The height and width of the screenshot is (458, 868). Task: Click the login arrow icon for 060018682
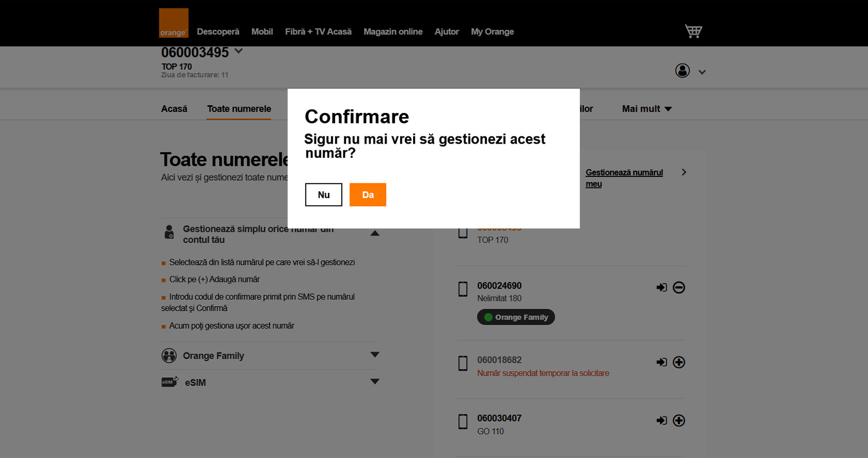(x=662, y=362)
